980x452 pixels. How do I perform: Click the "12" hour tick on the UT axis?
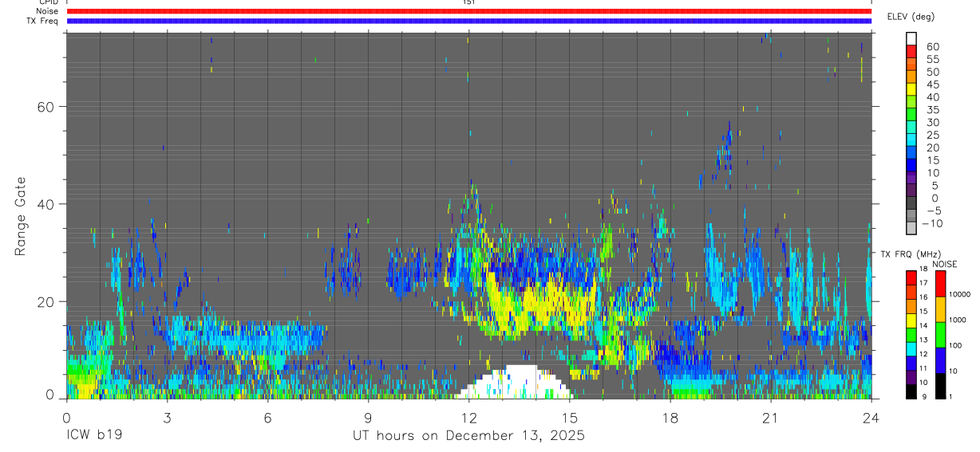469,417
